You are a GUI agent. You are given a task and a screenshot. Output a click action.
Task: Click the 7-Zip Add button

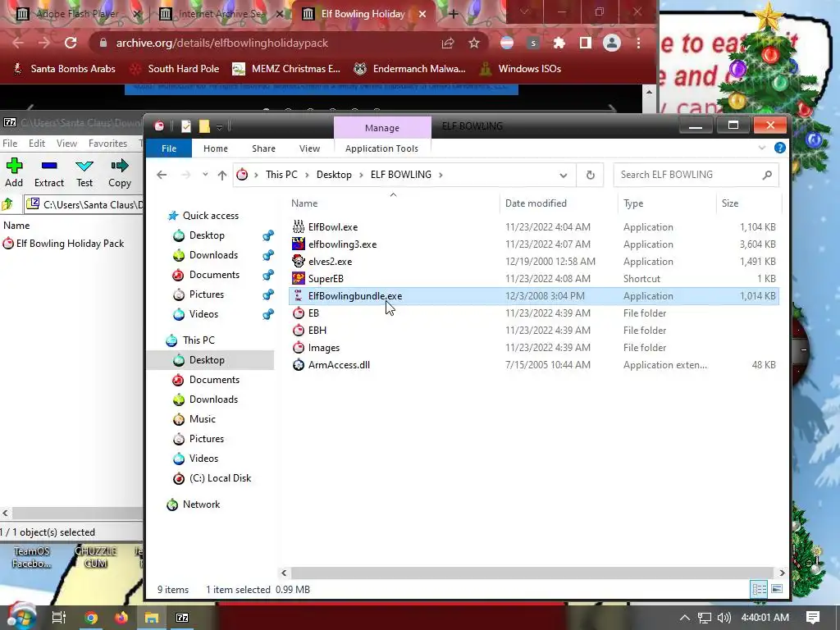(x=14, y=172)
